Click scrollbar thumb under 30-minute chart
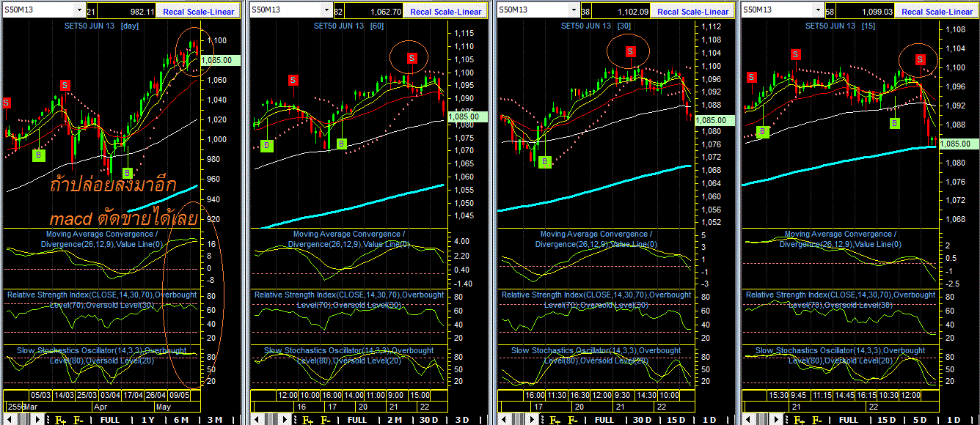Image resolution: width=980 pixels, height=425 pixels. [x=519, y=419]
